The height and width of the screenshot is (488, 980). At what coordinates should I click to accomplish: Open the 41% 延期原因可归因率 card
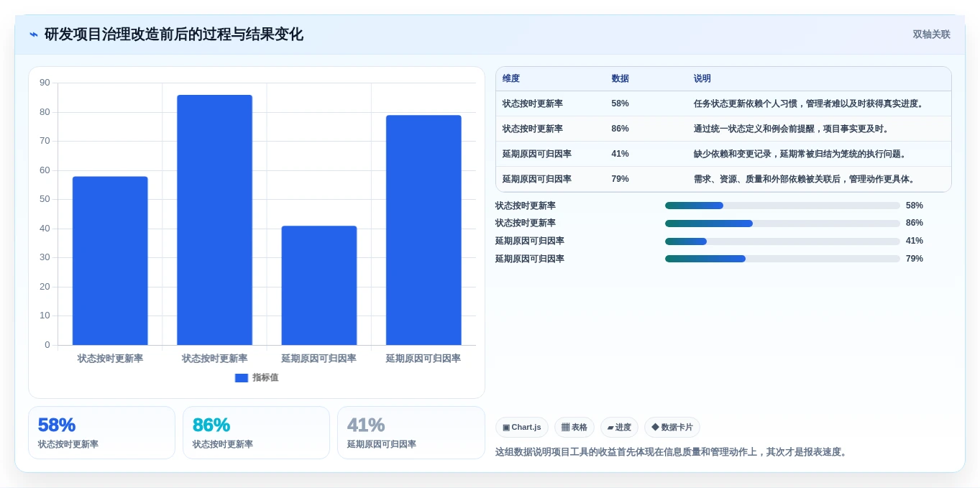(x=411, y=433)
